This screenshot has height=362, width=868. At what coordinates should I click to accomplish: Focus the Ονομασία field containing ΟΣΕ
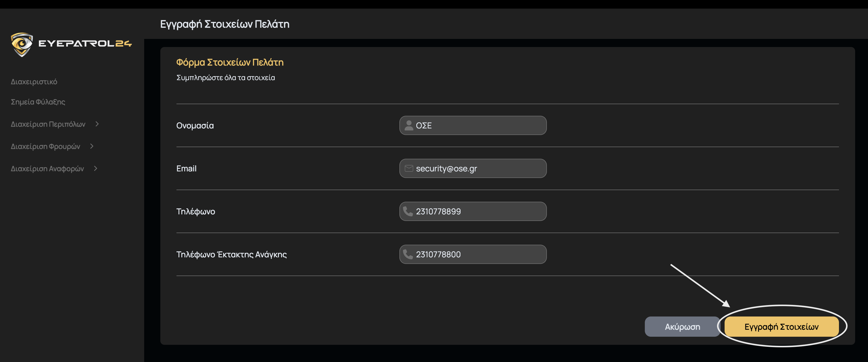478,125
